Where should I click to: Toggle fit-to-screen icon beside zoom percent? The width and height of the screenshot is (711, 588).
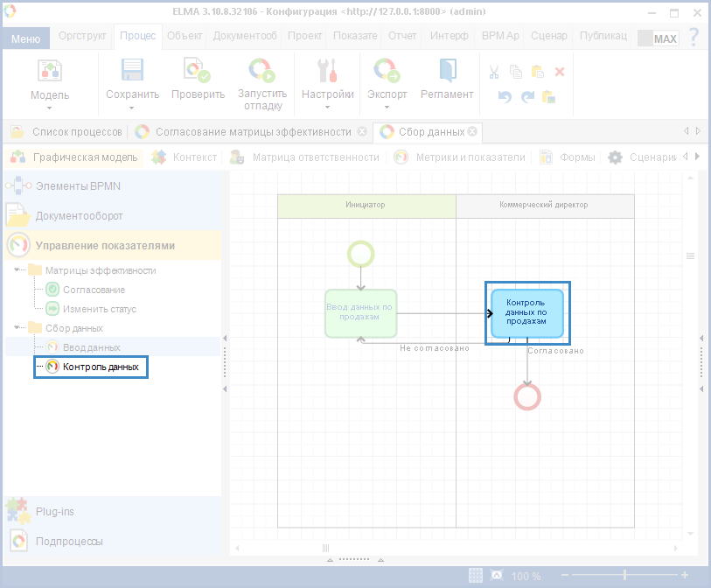[497, 576]
